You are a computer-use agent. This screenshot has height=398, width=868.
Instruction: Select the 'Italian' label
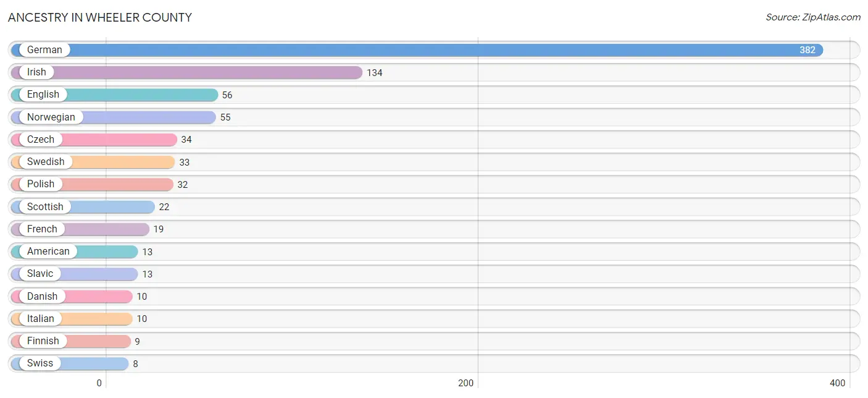pos(41,318)
